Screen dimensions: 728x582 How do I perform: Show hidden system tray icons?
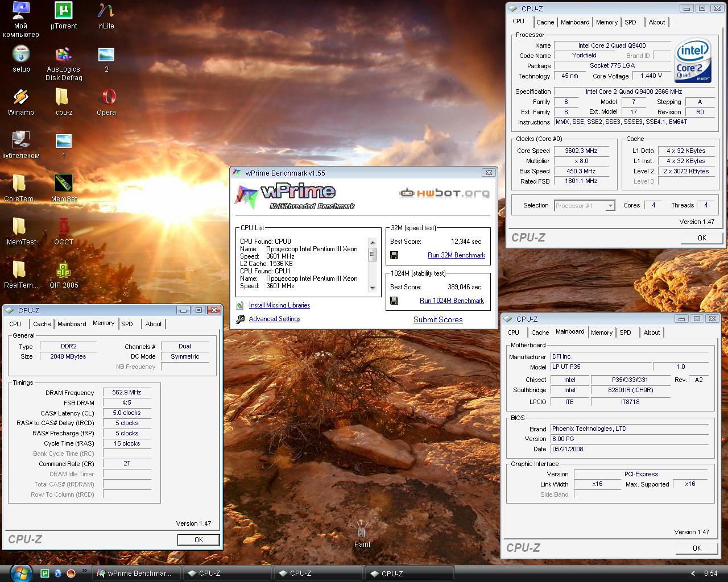(x=692, y=573)
